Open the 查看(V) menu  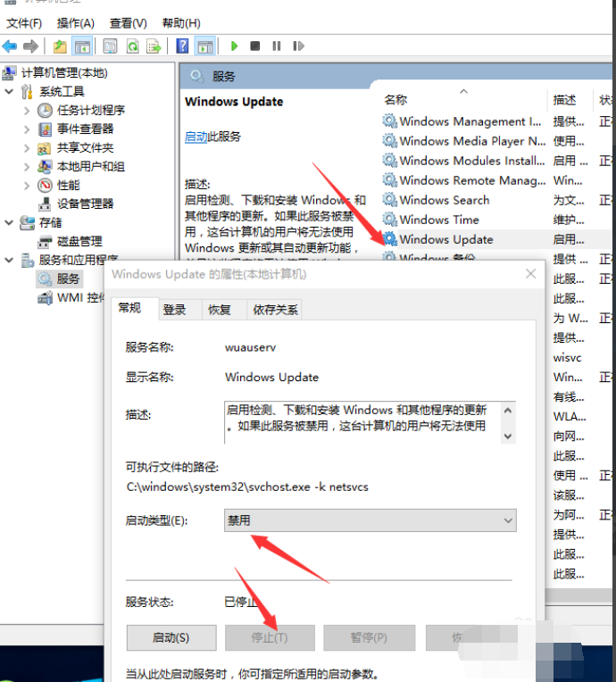129,23
